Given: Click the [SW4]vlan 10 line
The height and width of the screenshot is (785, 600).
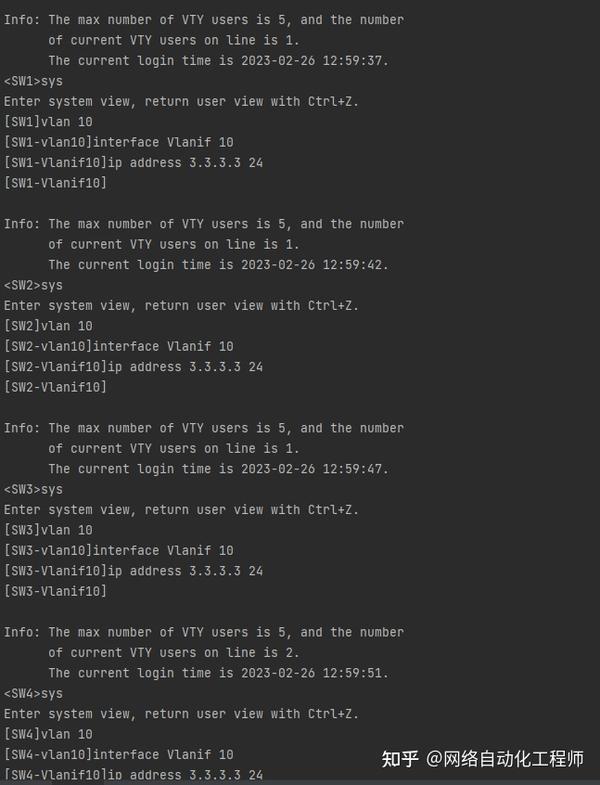Looking at the screenshot, I should (48, 734).
